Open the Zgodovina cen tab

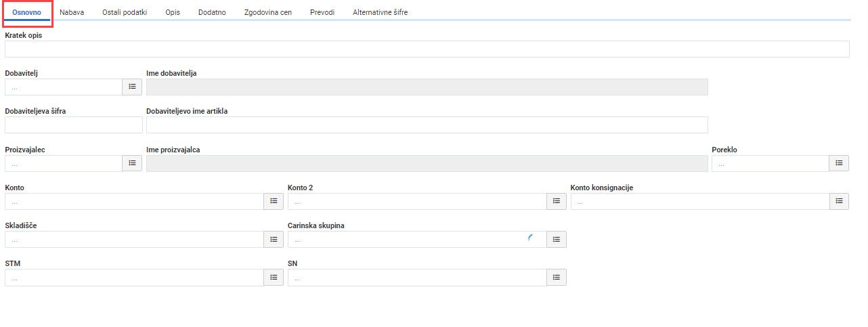(x=268, y=12)
